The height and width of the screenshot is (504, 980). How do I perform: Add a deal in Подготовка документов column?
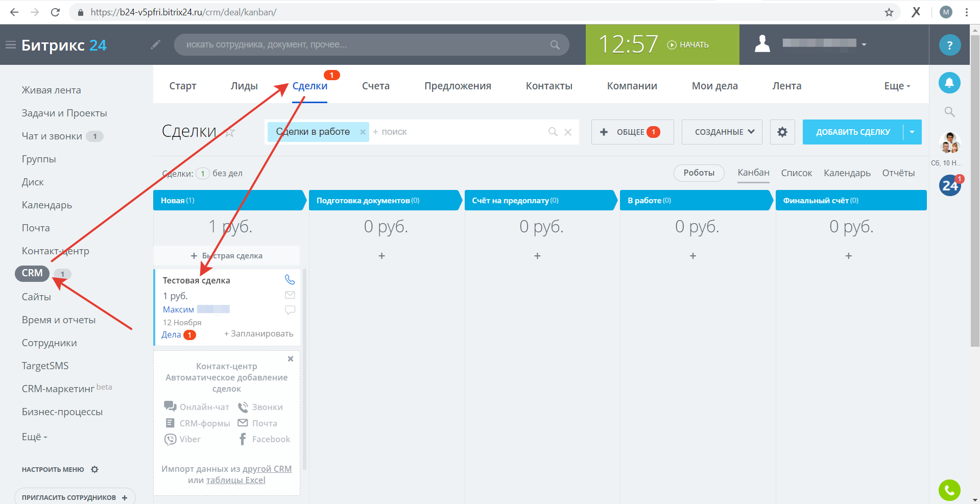381,256
